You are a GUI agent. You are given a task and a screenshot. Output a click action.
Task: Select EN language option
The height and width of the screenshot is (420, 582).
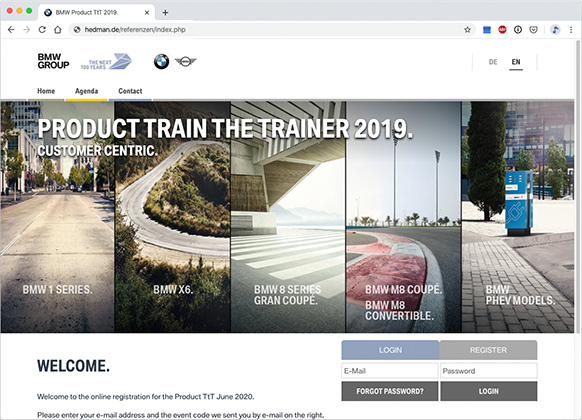point(516,62)
